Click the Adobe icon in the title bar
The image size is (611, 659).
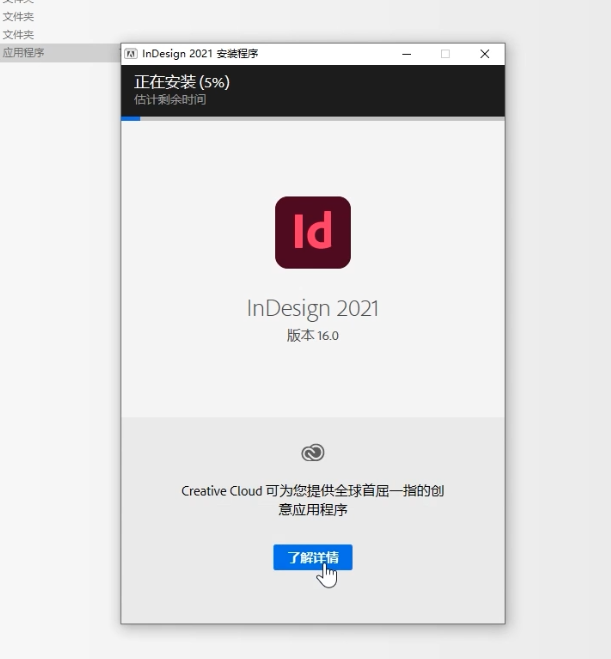click(131, 54)
